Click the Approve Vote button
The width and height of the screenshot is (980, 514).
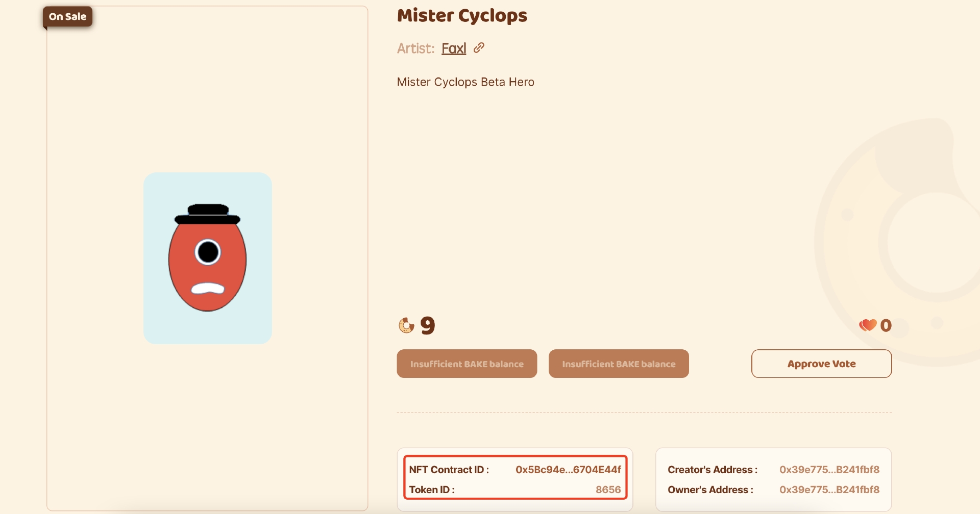pos(821,364)
